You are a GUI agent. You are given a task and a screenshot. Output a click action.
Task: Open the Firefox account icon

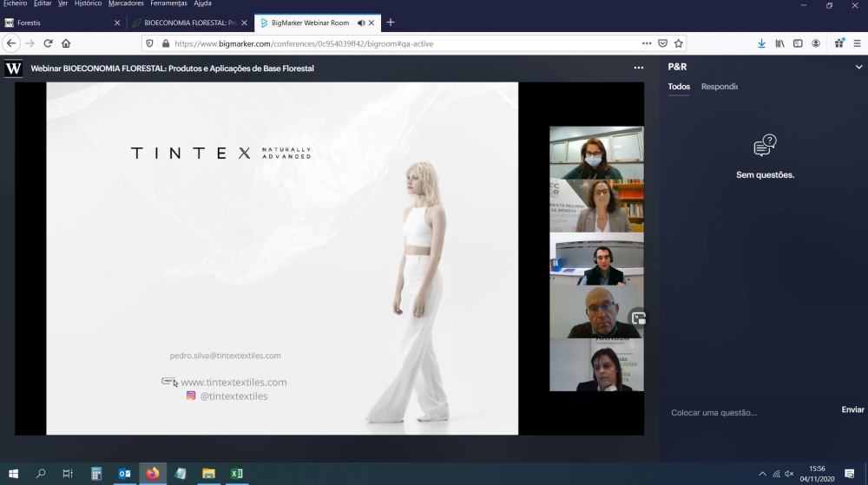[x=816, y=43]
